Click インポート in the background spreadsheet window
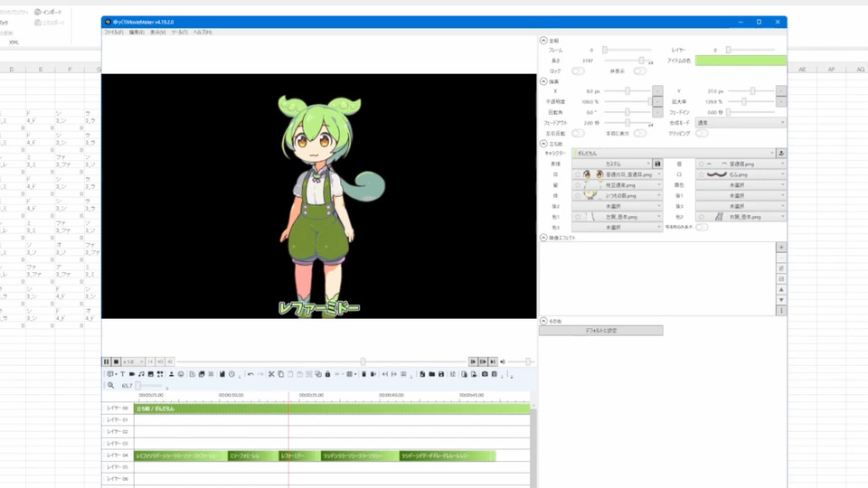 [x=48, y=12]
